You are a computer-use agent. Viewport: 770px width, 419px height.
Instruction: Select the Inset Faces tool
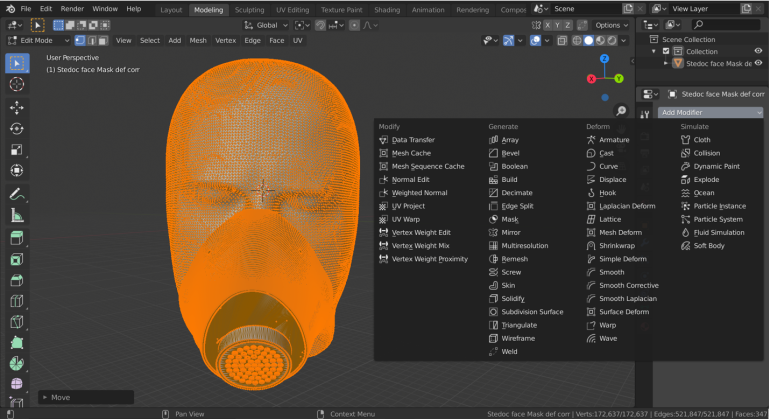(17, 258)
